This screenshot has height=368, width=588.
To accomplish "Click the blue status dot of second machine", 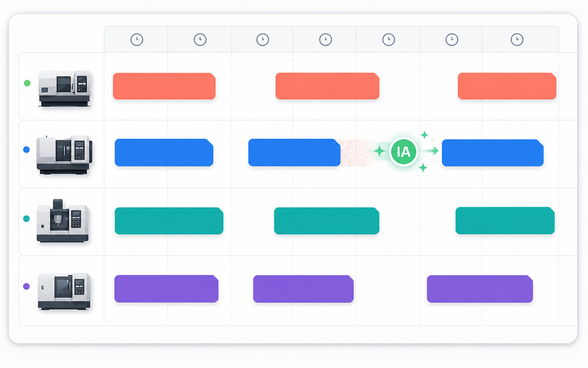I will pyautogui.click(x=26, y=149).
